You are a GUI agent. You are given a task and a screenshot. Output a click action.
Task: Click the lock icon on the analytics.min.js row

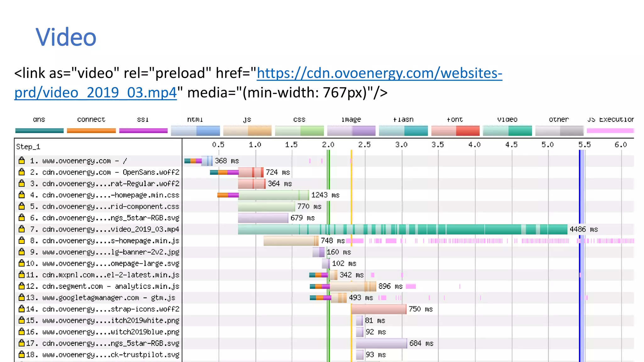tap(22, 286)
